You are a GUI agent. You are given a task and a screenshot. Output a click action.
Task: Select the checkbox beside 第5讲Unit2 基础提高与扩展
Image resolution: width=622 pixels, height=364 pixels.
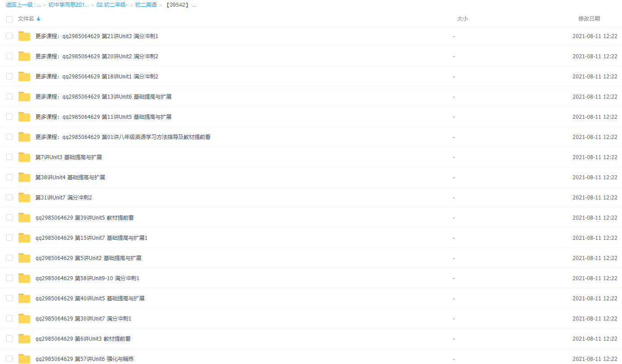(9, 258)
